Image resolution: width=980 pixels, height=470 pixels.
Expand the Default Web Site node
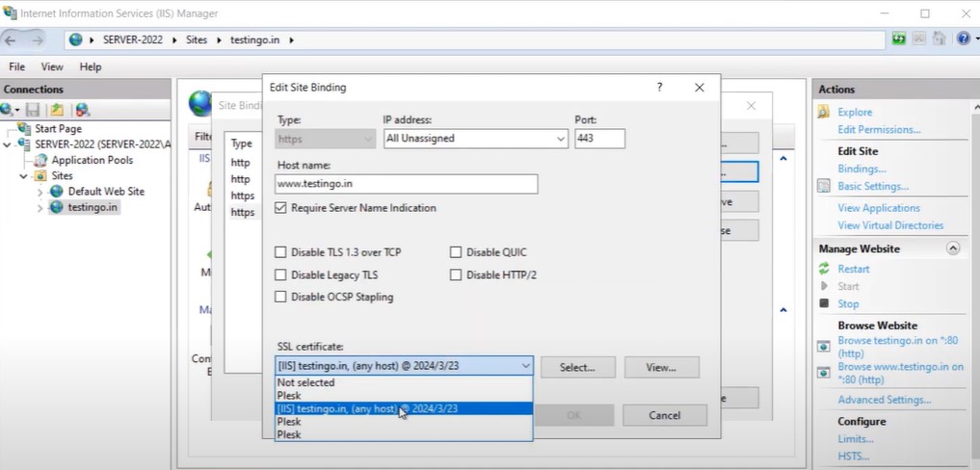click(x=40, y=192)
